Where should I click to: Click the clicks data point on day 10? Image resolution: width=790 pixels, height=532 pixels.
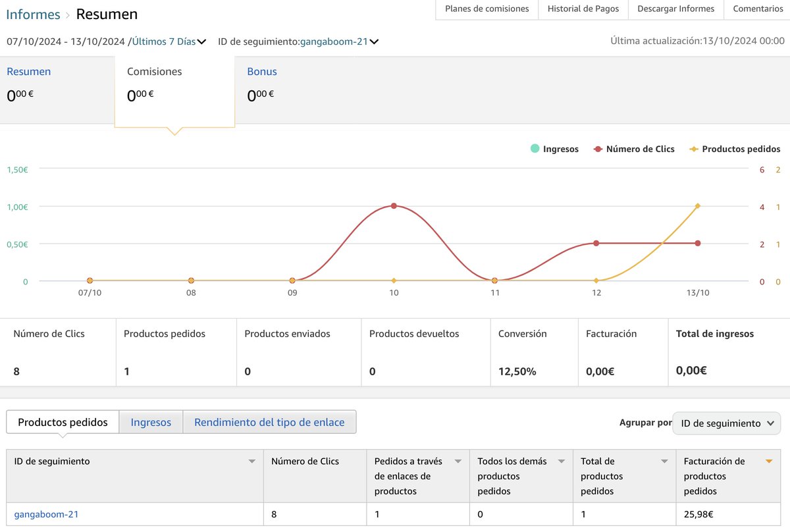coord(394,206)
